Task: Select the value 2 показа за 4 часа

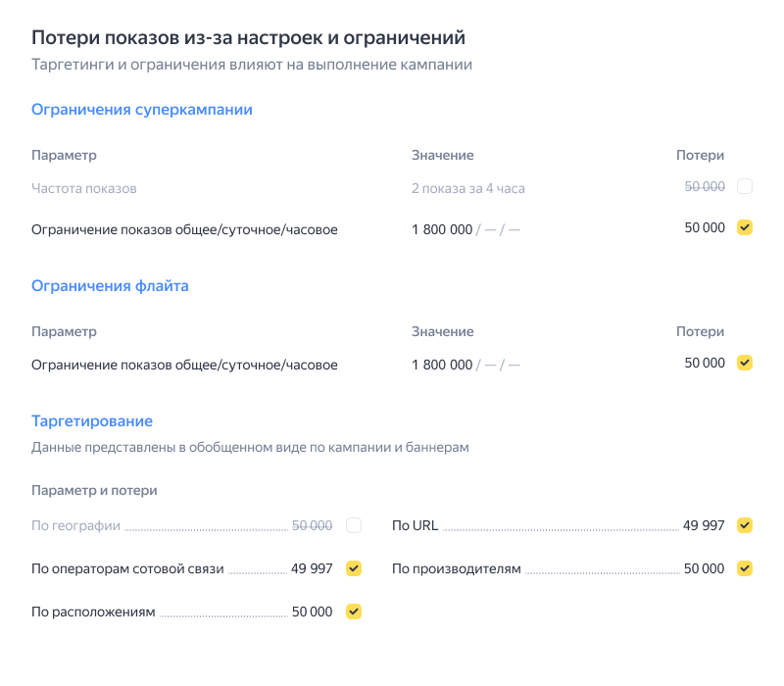Action: (x=467, y=188)
